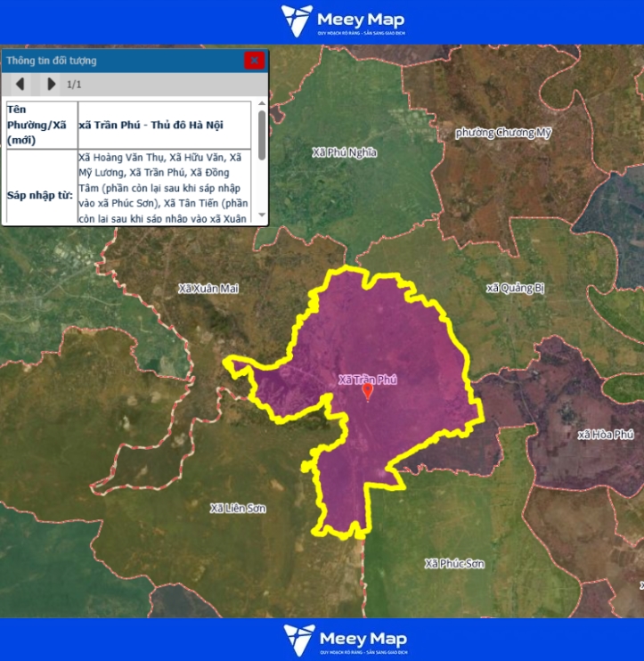Select the Xã Trần Phú map label
This screenshot has height=661, width=644.
pyautogui.click(x=367, y=379)
